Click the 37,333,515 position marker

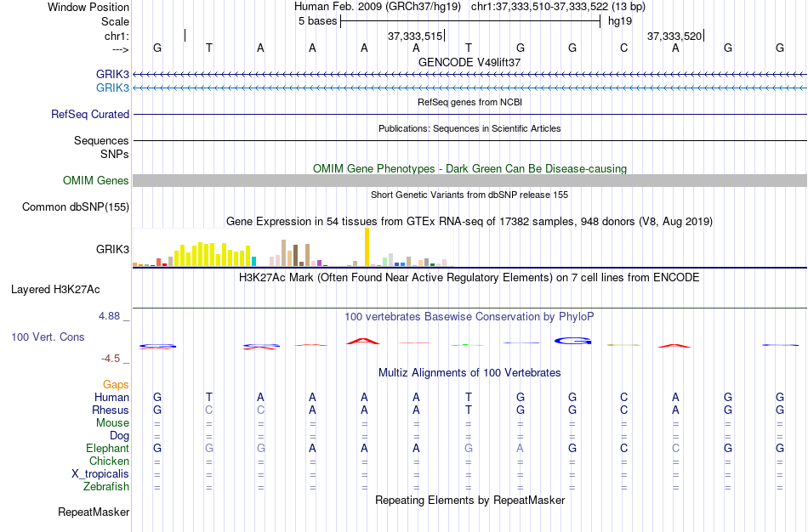click(x=415, y=36)
